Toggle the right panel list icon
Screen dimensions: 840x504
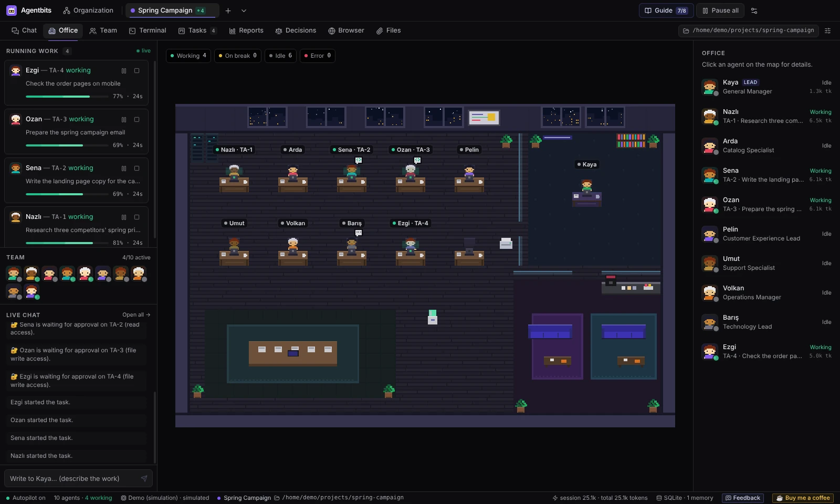(828, 31)
